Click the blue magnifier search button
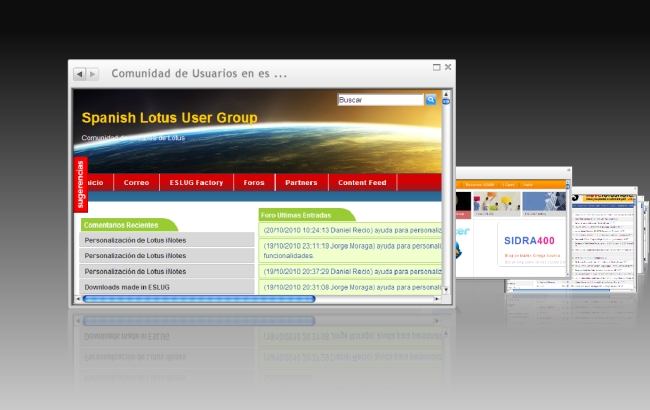This screenshot has width=650, height=410. pyautogui.click(x=431, y=99)
